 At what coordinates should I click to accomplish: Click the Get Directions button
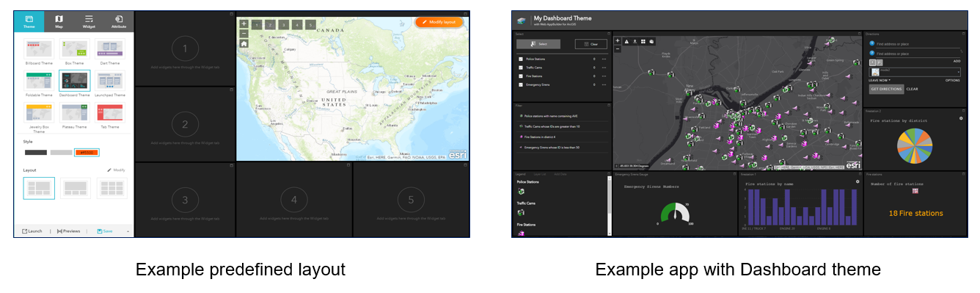[886, 89]
